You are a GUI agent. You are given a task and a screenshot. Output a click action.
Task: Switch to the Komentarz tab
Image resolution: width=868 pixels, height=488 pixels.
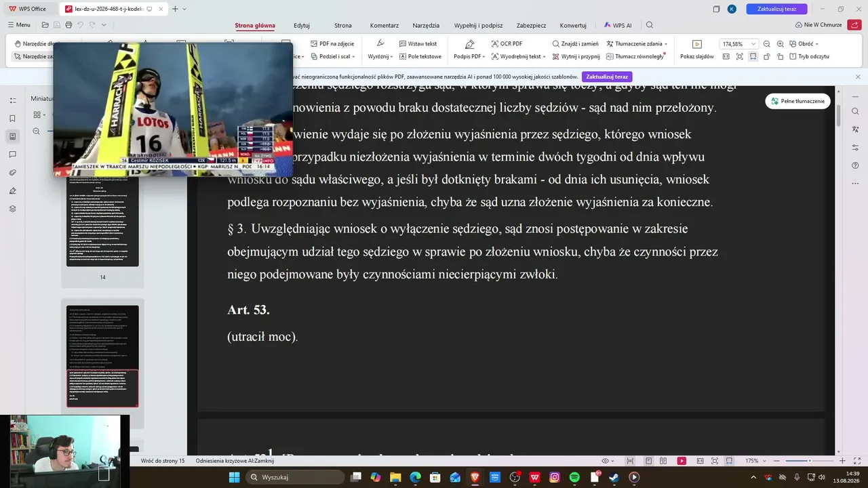[384, 25]
